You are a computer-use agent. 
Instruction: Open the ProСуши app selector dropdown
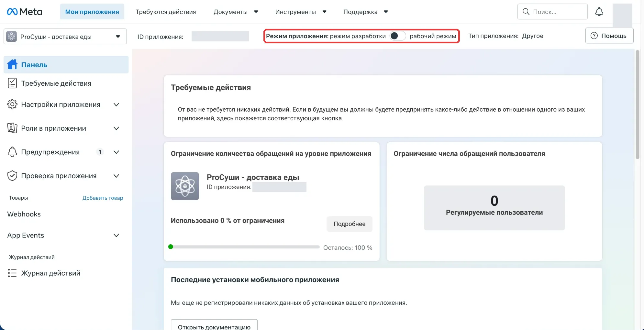65,37
